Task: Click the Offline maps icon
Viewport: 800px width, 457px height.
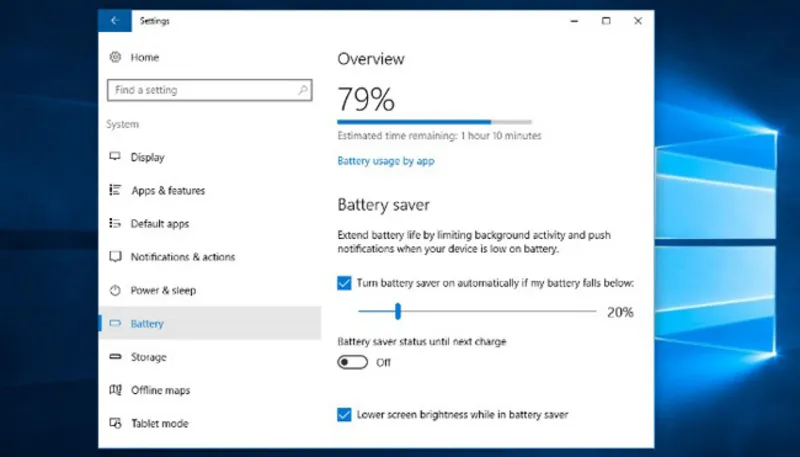Action: (x=115, y=390)
